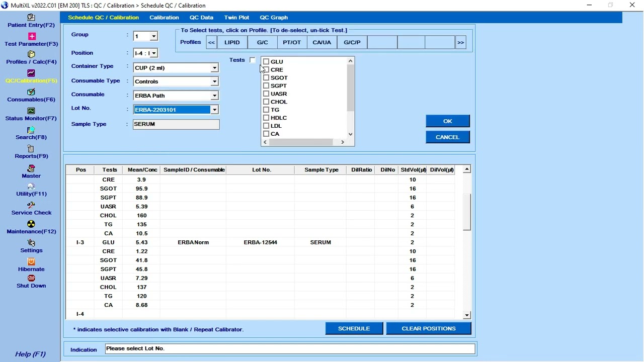Open Test Parameter (F3) icon
Screen dimensions: 644x362
click(x=32, y=36)
